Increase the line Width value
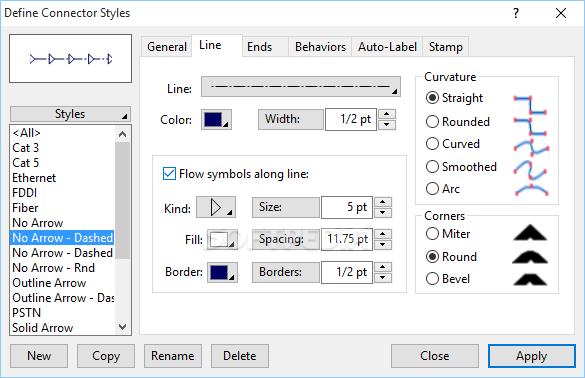 (x=387, y=114)
